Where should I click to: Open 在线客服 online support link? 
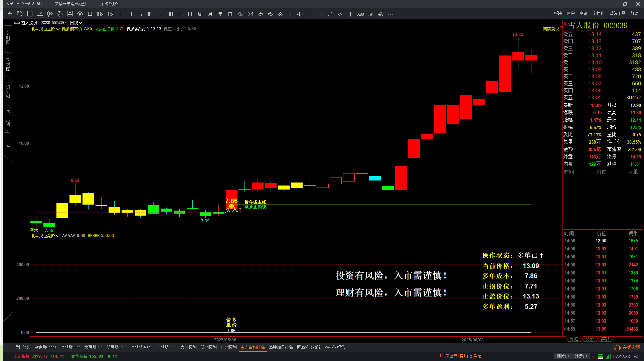(631, 348)
